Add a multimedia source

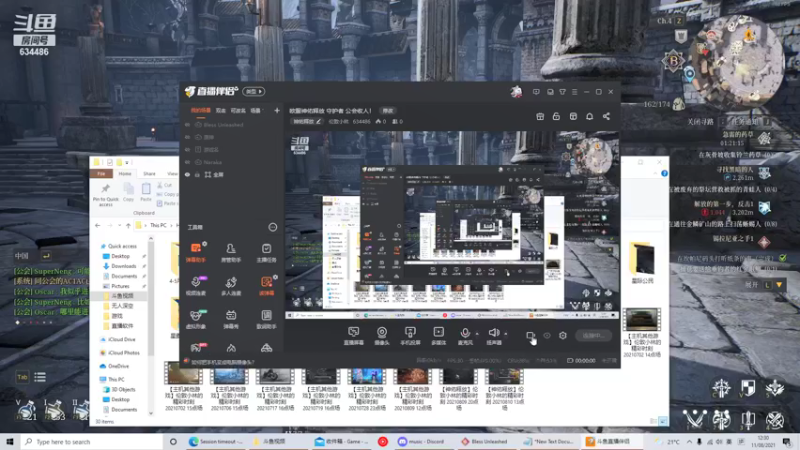click(x=438, y=336)
